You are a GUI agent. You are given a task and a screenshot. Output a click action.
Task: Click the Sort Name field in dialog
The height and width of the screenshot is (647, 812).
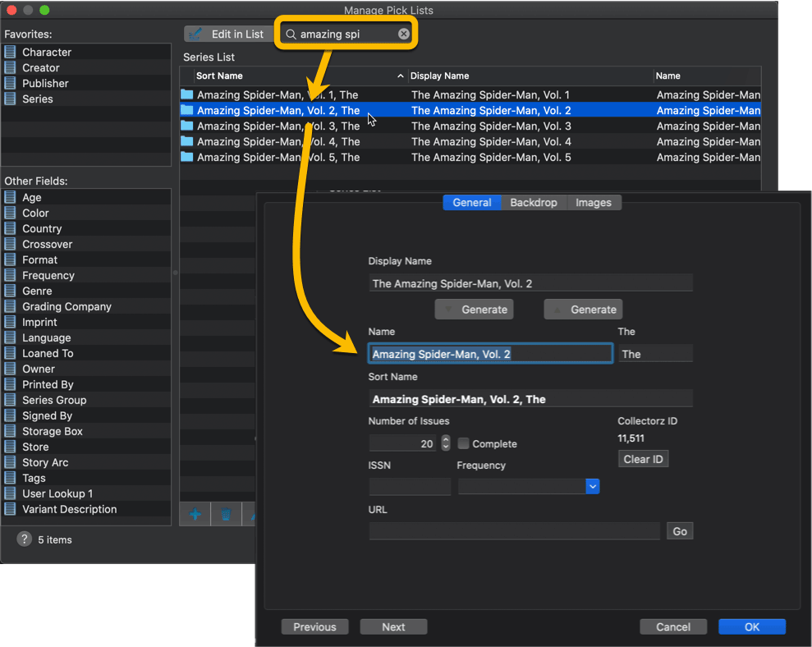tap(531, 399)
